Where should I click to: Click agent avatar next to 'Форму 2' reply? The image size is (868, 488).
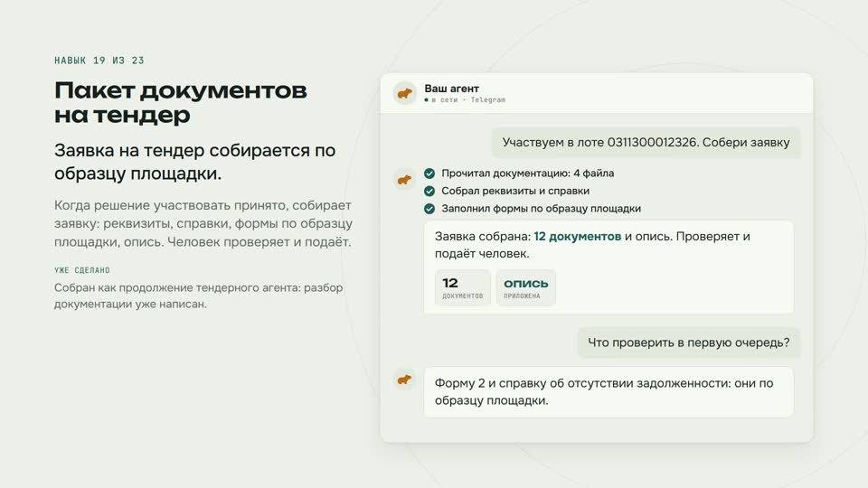pos(405,380)
